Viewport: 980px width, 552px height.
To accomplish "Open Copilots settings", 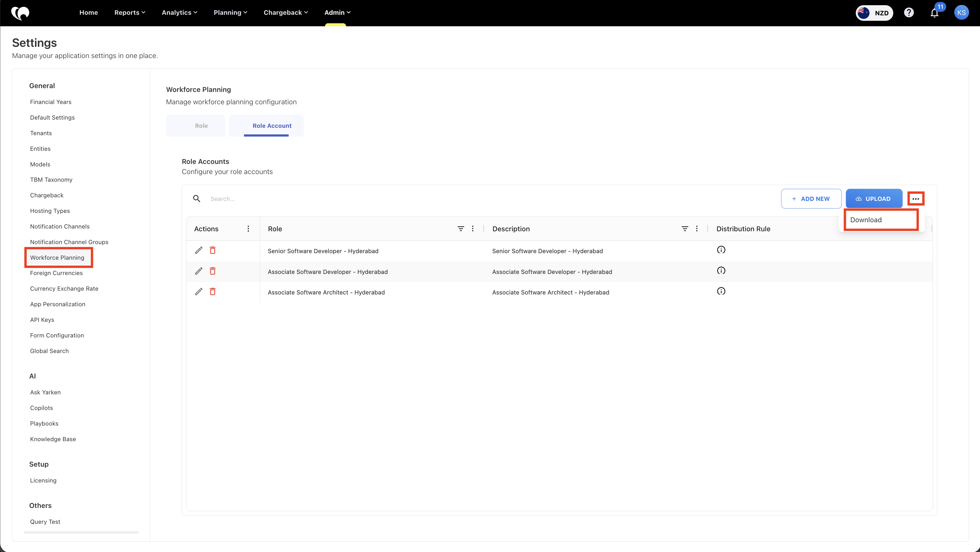I will [42, 408].
